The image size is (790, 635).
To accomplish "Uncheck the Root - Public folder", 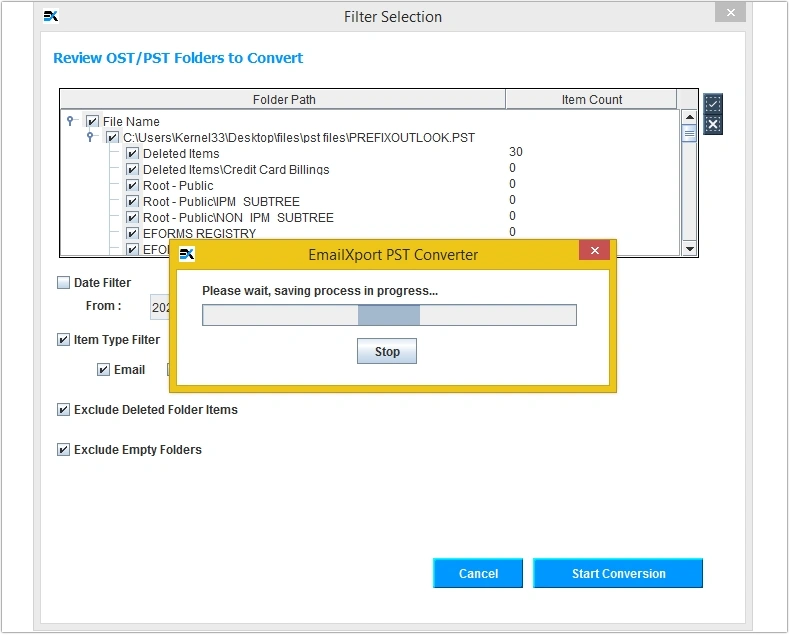I will 132,186.
